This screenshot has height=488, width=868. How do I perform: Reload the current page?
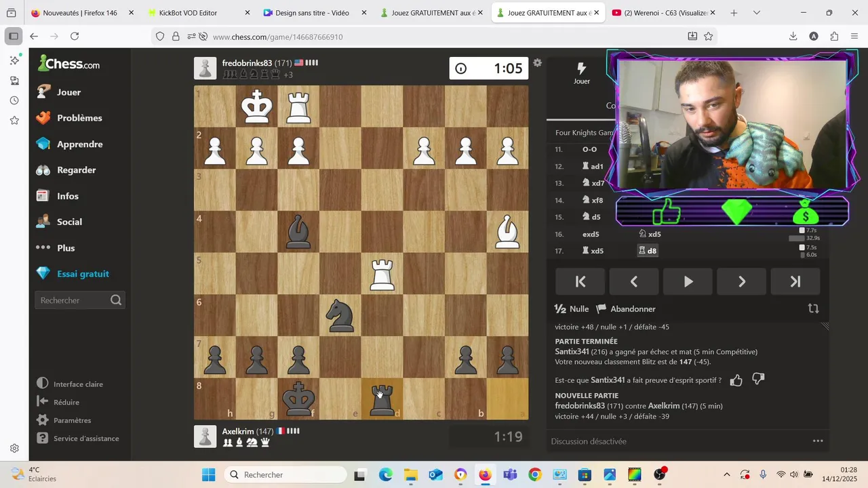tap(75, 37)
